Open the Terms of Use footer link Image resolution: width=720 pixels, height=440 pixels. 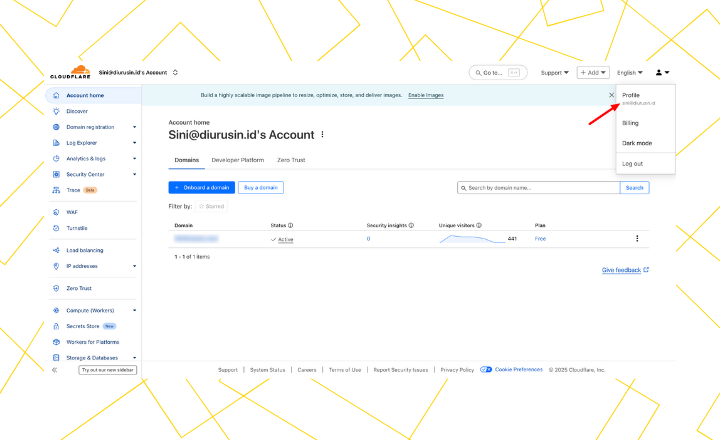click(345, 370)
